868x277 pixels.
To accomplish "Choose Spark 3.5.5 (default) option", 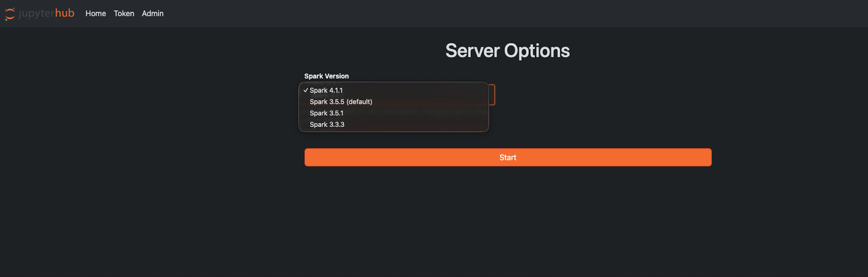I will pos(393,102).
